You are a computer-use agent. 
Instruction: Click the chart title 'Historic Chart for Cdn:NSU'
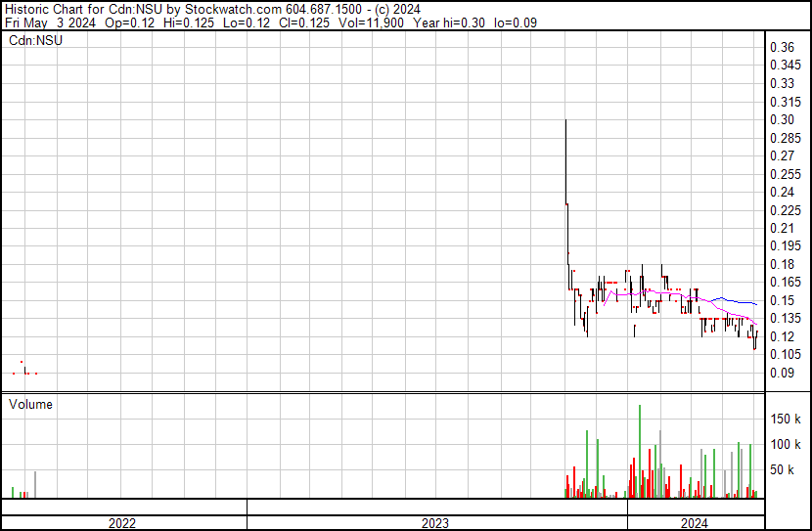click(84, 9)
